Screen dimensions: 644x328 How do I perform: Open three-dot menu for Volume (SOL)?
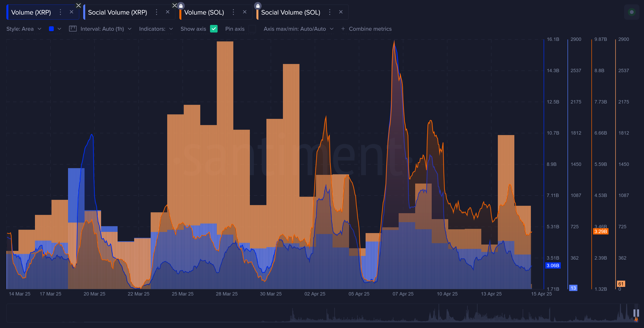[233, 12]
